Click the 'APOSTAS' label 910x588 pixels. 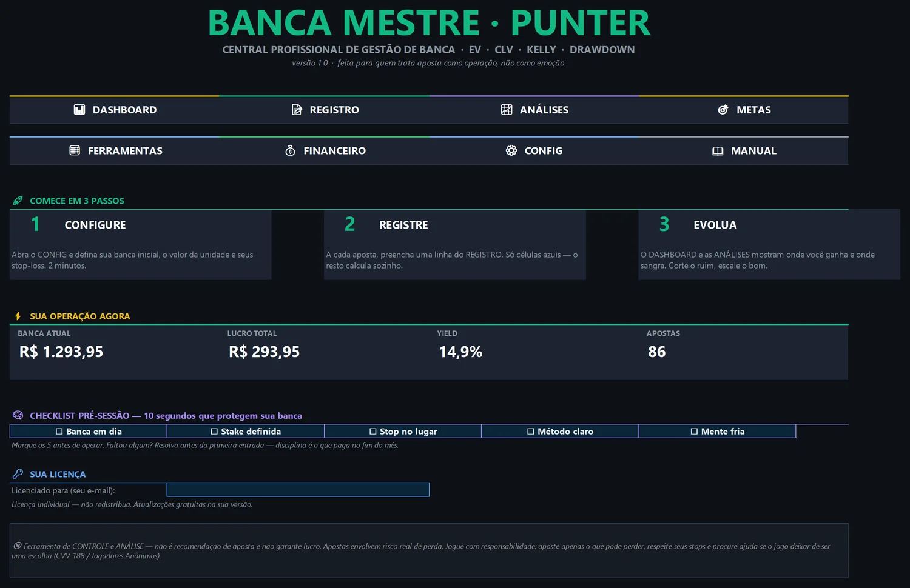(663, 333)
